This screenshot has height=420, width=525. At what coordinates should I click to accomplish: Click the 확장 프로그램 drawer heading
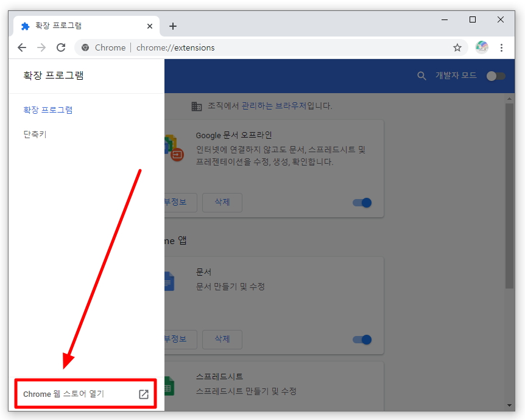(x=53, y=75)
